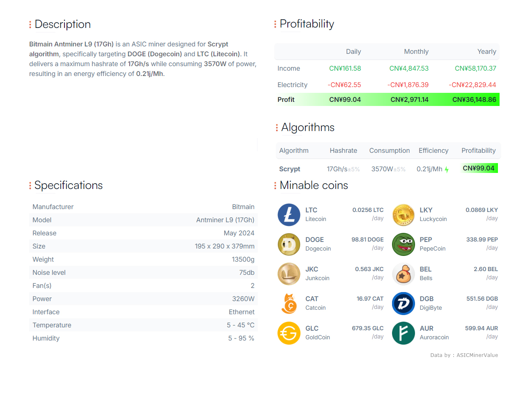
Task: Click the Model value Antminer L9 (17Gh)
Action: 225,220
